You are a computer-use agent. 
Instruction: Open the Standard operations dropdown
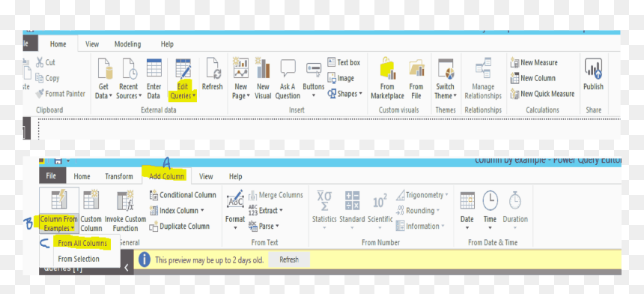click(352, 211)
